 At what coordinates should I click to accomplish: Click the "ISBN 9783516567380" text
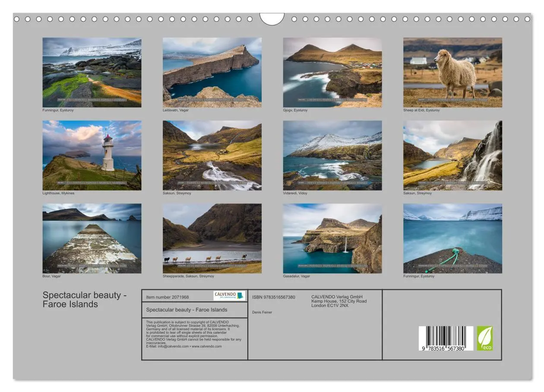pos(274,297)
